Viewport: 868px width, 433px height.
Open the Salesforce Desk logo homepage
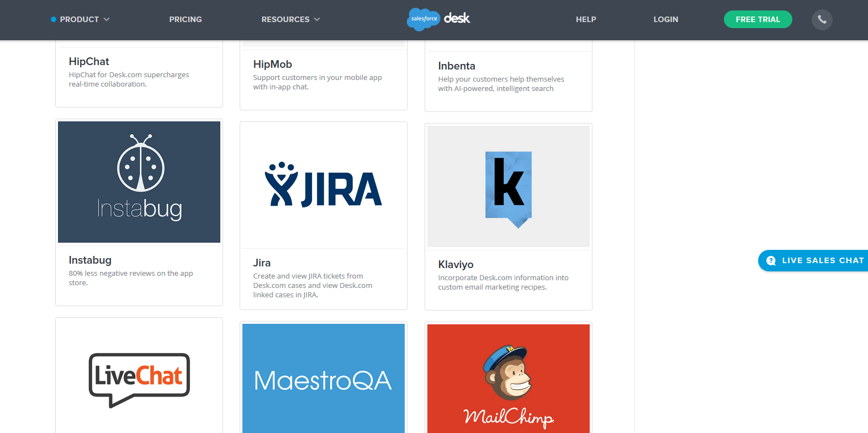point(438,19)
